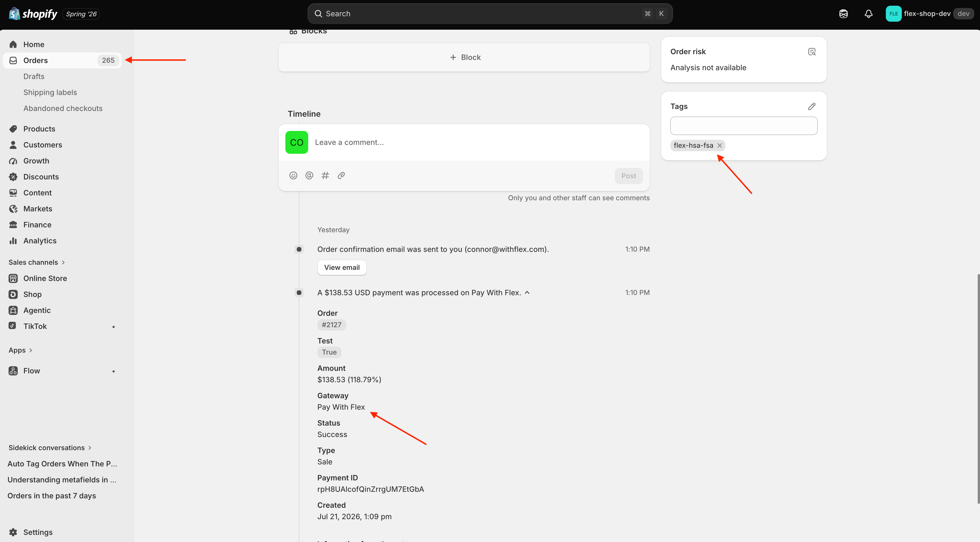Click the Analytics bar chart icon
Screen dimensions: 980x542
point(13,241)
